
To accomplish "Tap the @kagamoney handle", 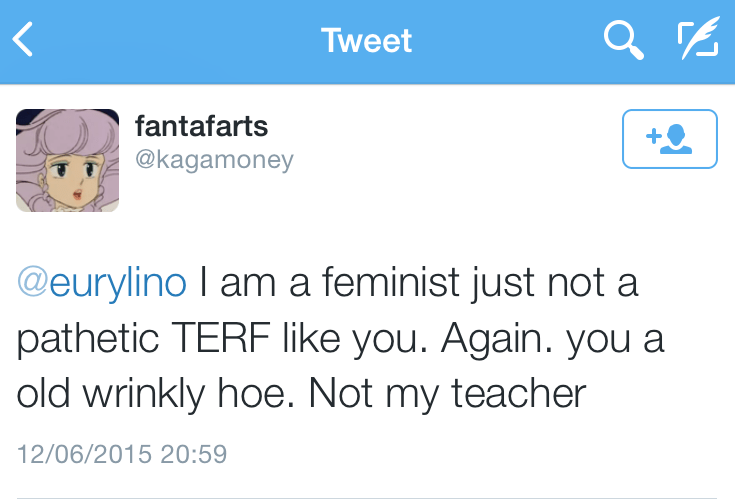I will click(213, 160).
